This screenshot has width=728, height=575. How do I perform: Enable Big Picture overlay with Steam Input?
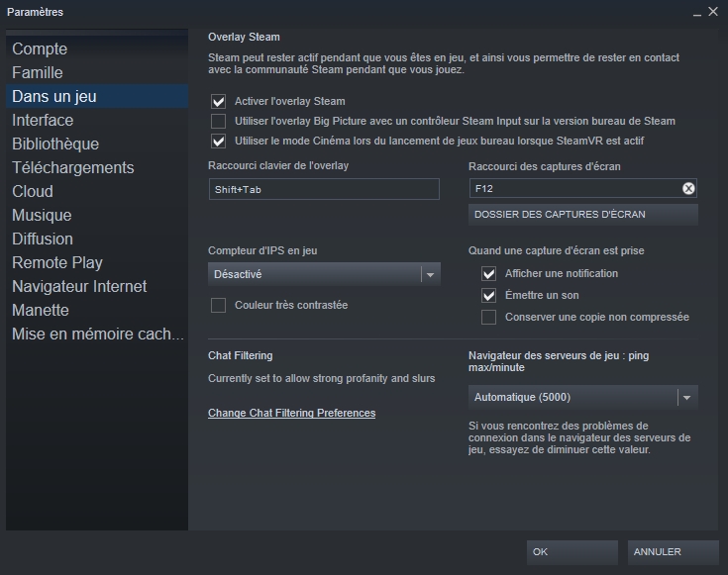point(218,121)
